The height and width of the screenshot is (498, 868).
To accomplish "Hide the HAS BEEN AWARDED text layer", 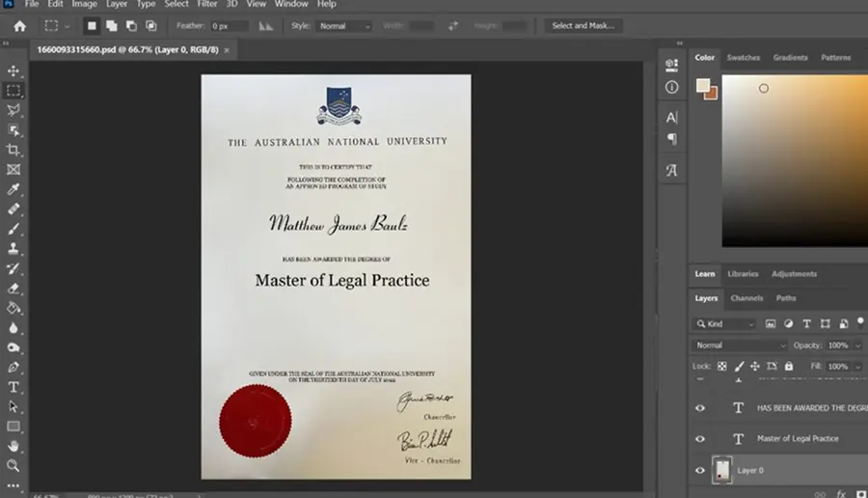I will pos(700,408).
